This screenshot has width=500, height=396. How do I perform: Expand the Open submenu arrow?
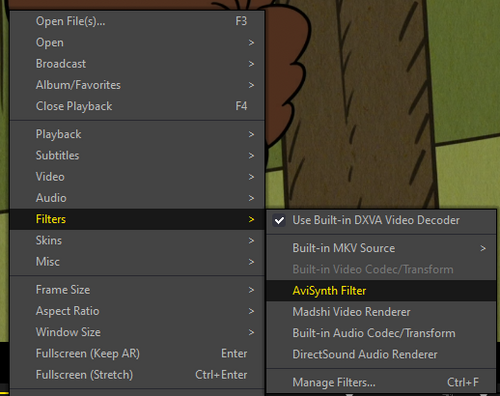point(251,43)
